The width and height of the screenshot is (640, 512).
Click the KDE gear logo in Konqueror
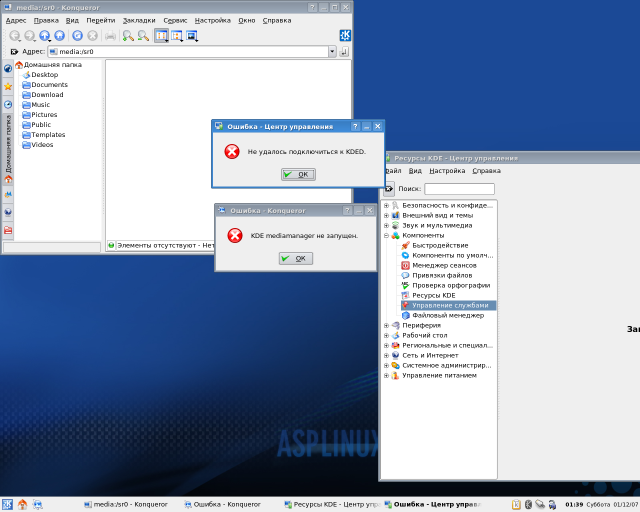coord(345,36)
